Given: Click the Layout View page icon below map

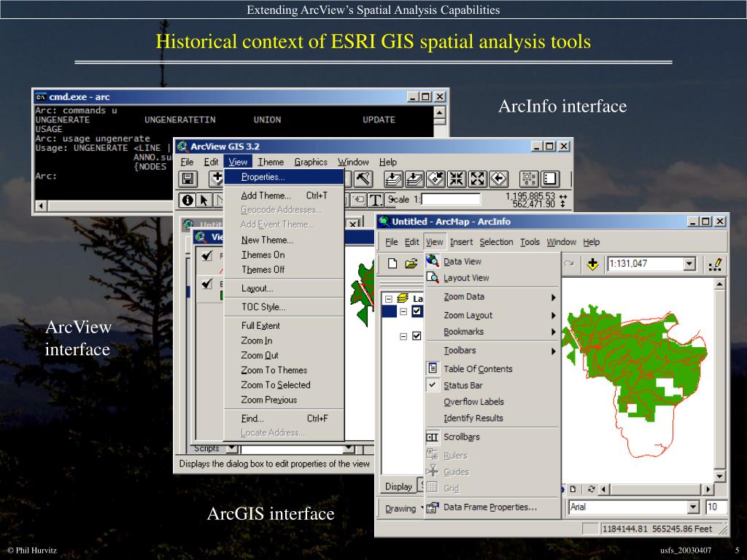Looking at the screenshot, I should (x=573, y=489).
